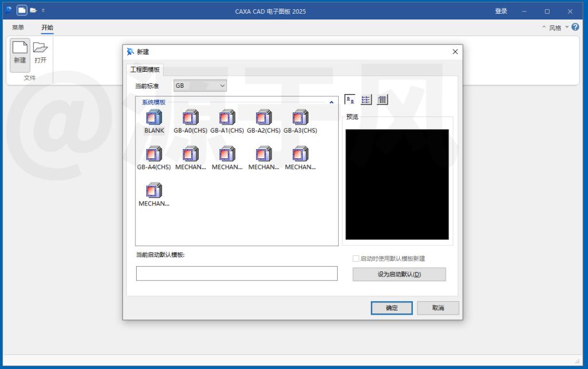Click new-file icon in title bar
588x369 pixels.
pyautogui.click(x=22, y=10)
